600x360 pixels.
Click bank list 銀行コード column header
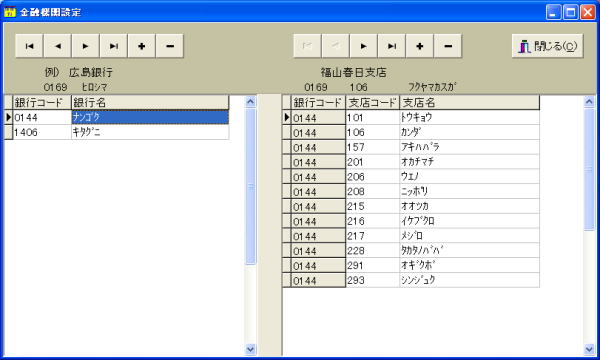point(42,103)
